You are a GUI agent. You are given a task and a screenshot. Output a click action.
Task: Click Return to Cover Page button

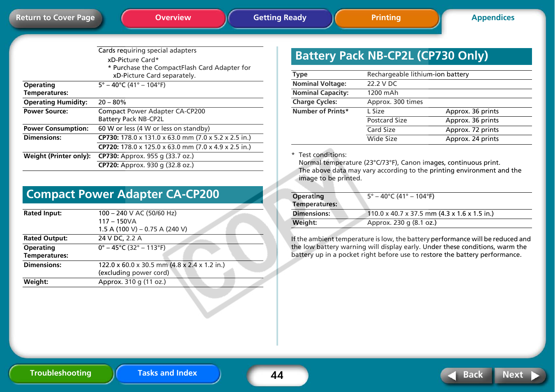[x=55, y=18]
